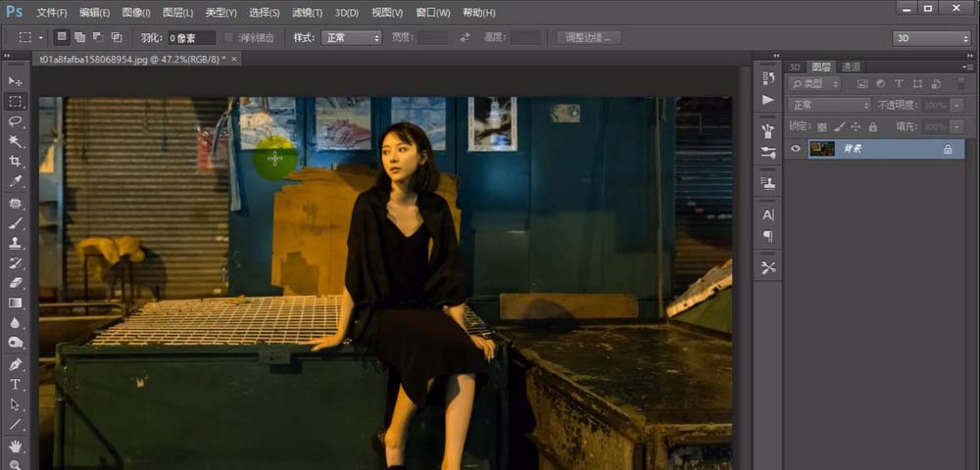Collapse the right panels to icons
Screen dimensions: 980x470
tap(969, 56)
